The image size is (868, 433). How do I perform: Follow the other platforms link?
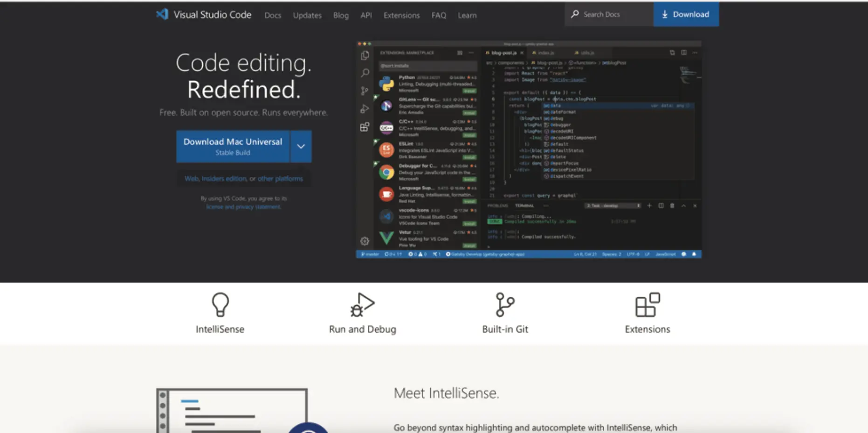click(280, 179)
